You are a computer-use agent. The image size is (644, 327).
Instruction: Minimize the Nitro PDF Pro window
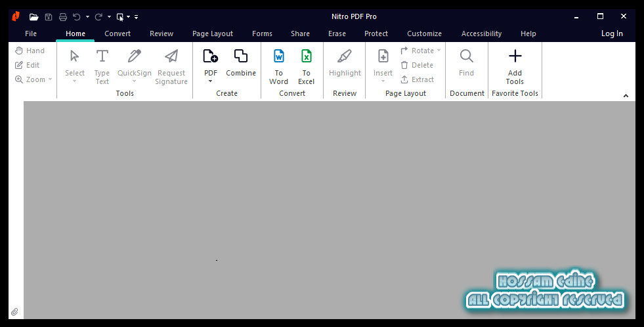pyautogui.click(x=576, y=17)
